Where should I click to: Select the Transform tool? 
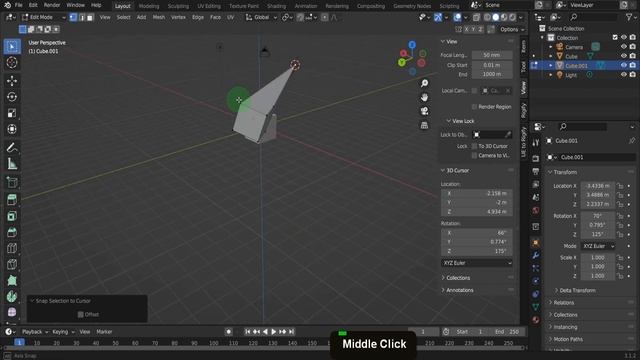pos(12,129)
